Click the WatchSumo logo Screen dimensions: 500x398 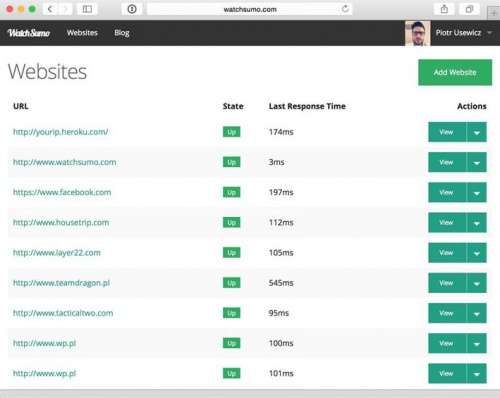coord(29,33)
